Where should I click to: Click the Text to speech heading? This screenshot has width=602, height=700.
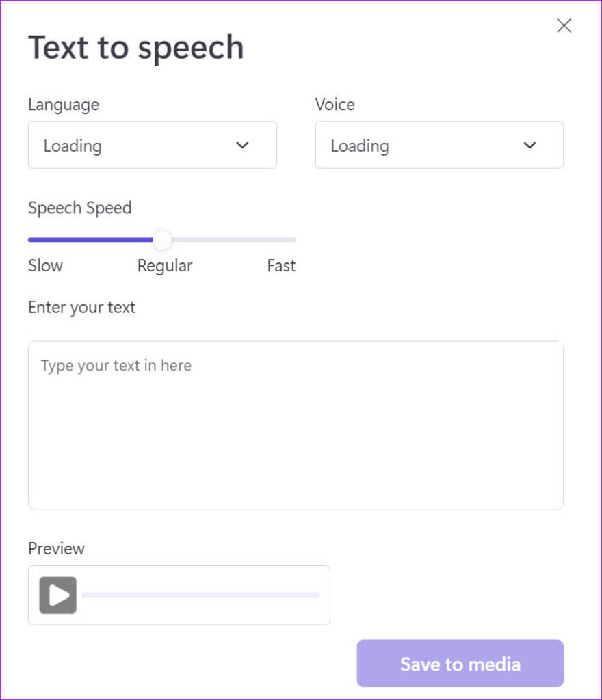[x=136, y=49]
